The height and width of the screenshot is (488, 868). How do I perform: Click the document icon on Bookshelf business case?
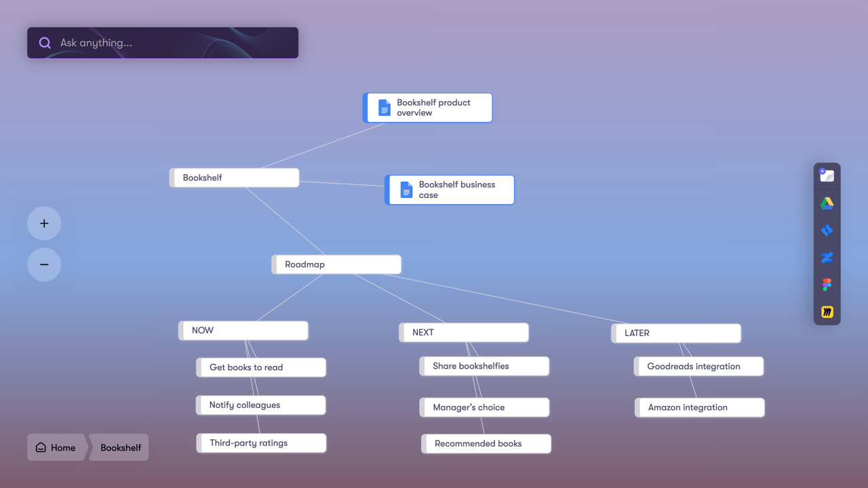point(406,189)
